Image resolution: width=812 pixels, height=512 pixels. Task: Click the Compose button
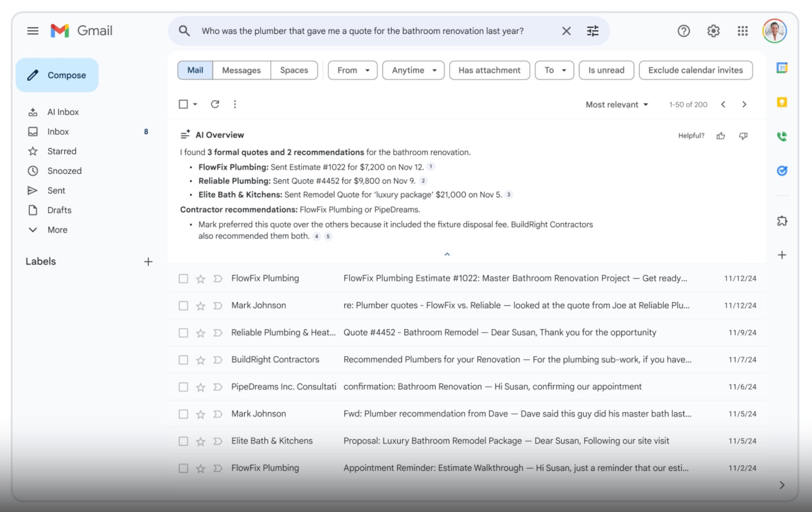[57, 75]
